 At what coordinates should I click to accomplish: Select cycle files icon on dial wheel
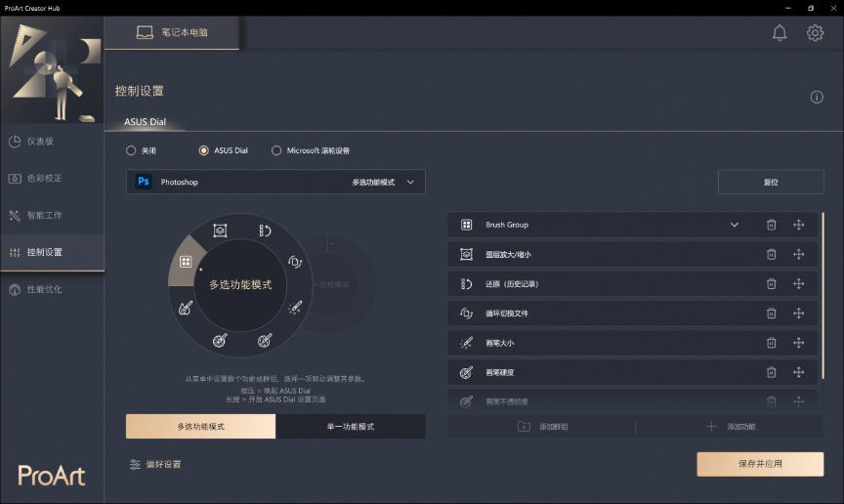tap(295, 262)
